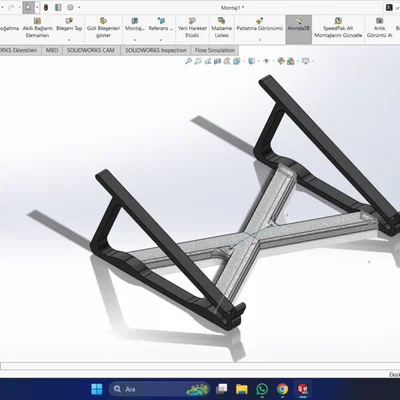Click the Apply Scene icon
Image resolution: width=400 pixels, height=400 pixels.
[290, 61]
